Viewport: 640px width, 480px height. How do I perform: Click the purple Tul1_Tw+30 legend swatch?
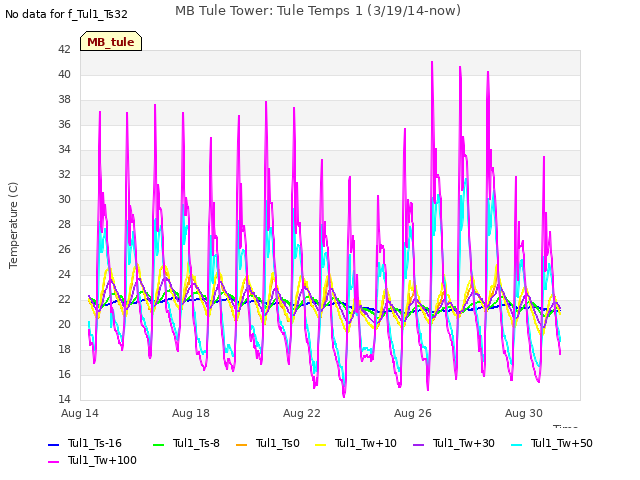coord(419,444)
